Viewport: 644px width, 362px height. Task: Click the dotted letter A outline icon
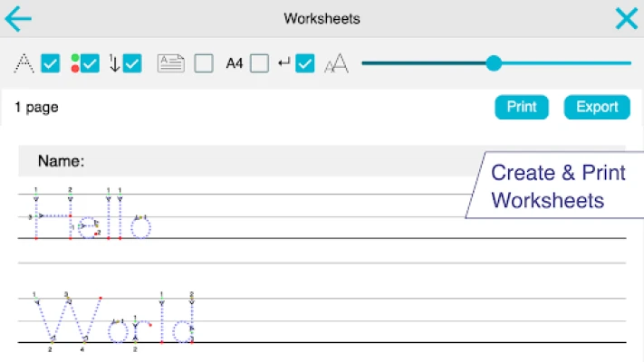[x=24, y=63]
